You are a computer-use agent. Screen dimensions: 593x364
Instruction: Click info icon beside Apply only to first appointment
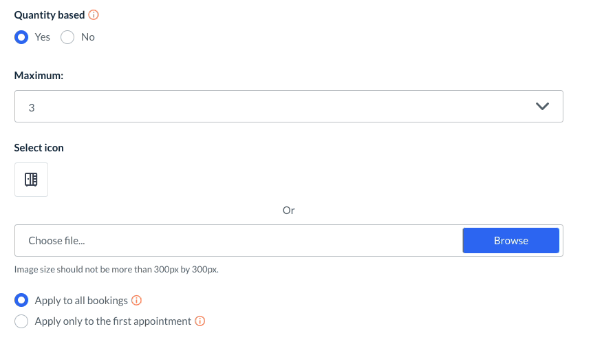[x=200, y=321]
